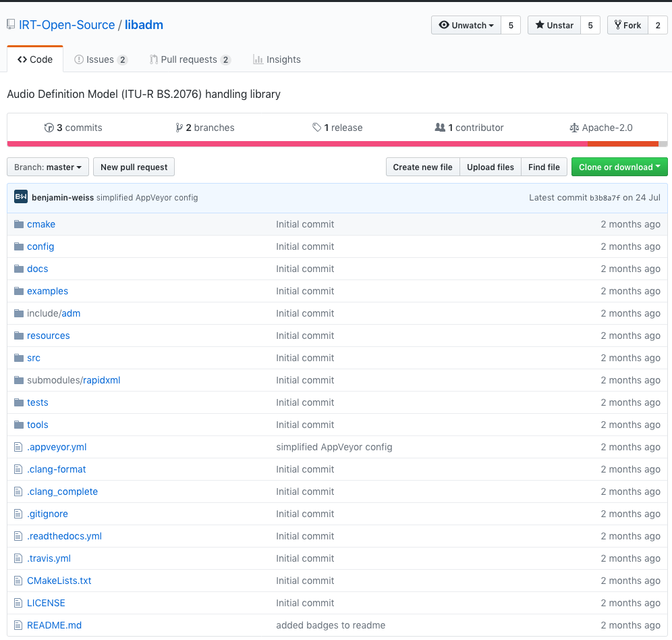Open the .travis.yml file
This screenshot has height=640, width=672.
(x=49, y=558)
